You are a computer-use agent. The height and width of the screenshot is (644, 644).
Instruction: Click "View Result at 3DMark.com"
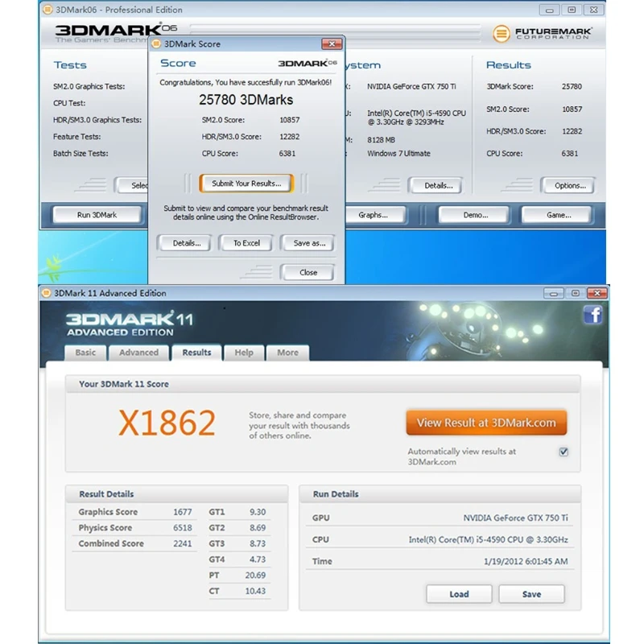tap(486, 421)
